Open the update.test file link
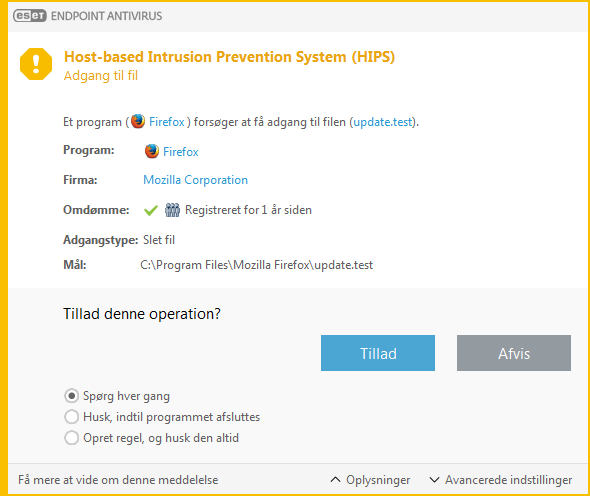Viewport: 590px width, 496px height. pos(383,122)
